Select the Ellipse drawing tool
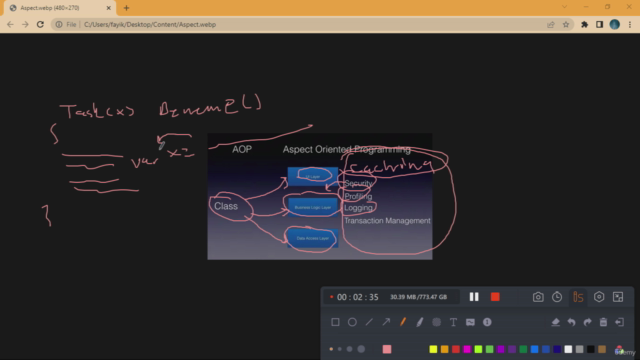Screen dimensions: 640x360 tap(352, 322)
